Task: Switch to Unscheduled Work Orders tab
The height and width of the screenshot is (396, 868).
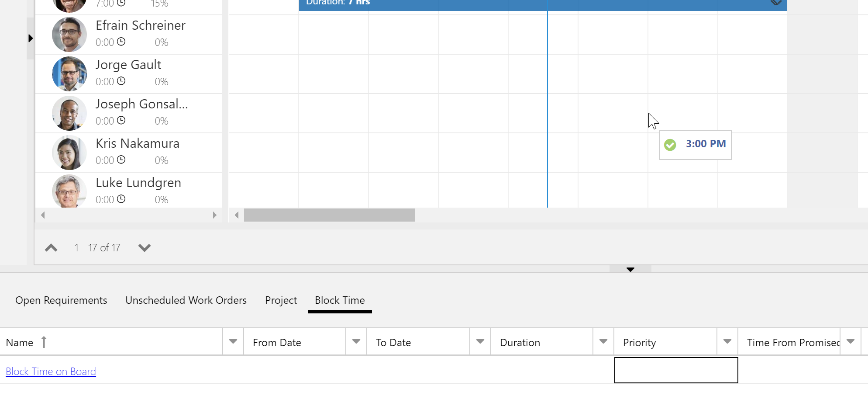Action: [x=186, y=300]
